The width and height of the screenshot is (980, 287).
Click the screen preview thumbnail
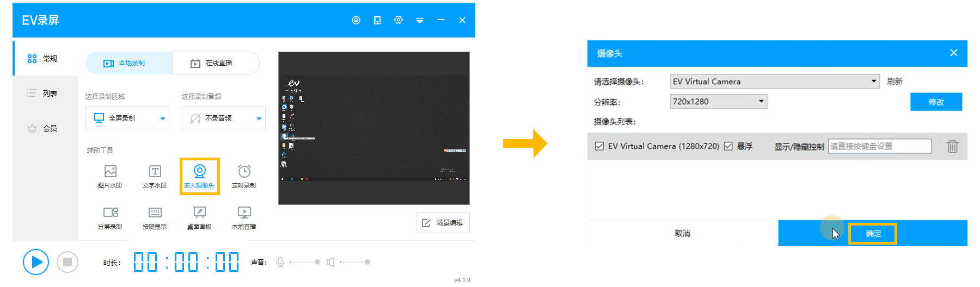(374, 128)
